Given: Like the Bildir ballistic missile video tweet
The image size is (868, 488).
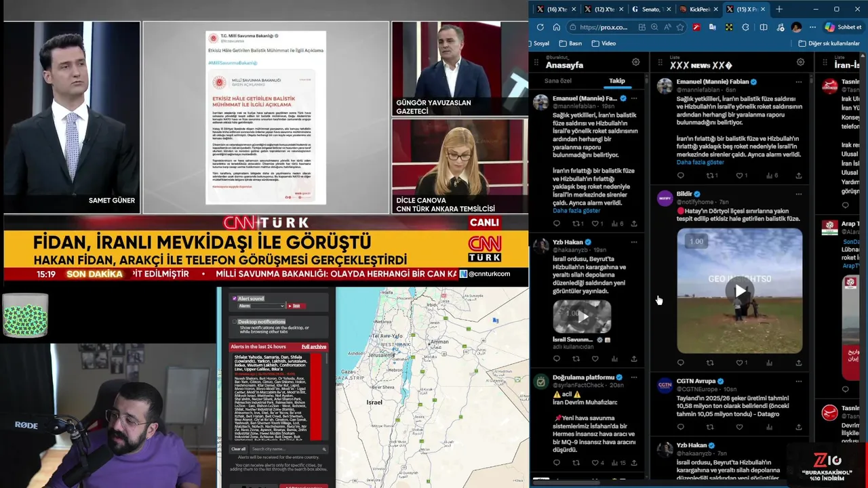Looking at the screenshot, I should 741,363.
